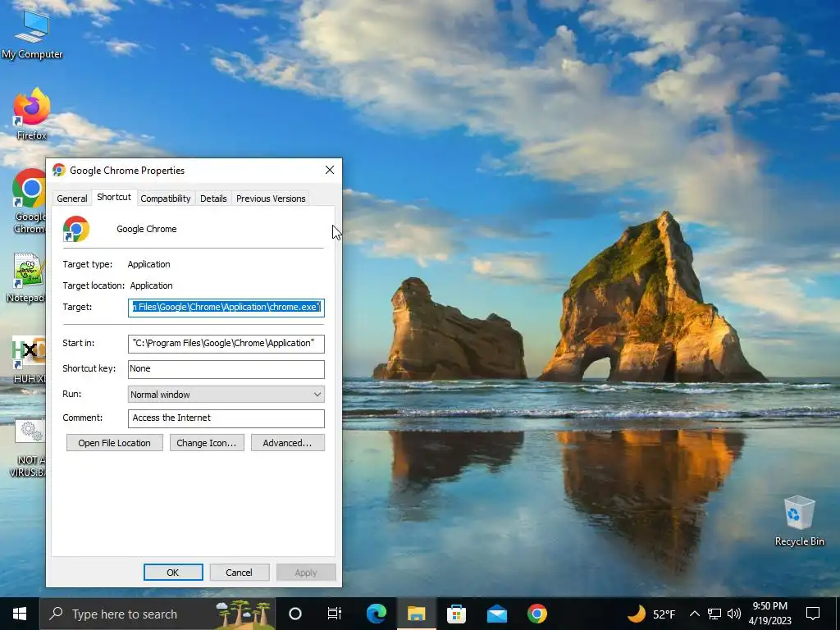Screen dimensions: 840x630
Task: Close the Google Chrome Properties window
Action: [330, 171]
